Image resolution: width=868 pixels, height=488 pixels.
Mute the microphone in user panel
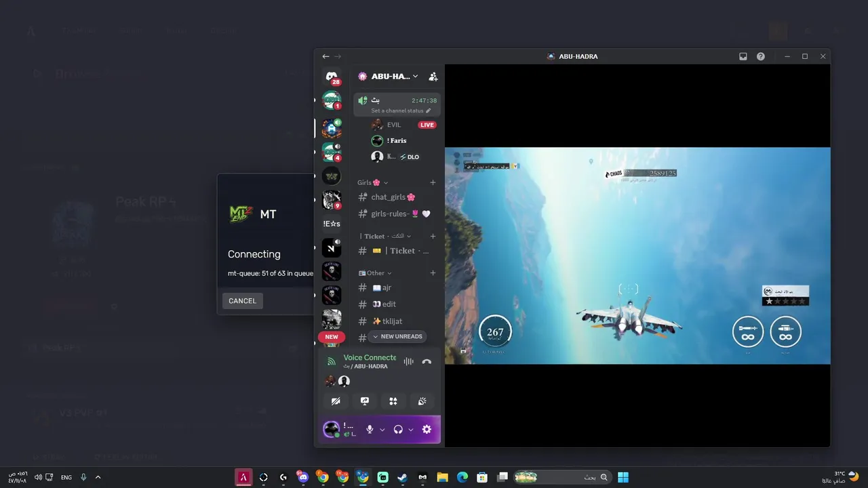[x=370, y=429]
